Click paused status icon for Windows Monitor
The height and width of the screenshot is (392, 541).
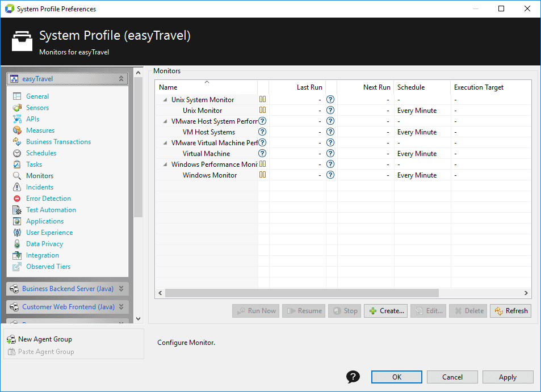[263, 175]
